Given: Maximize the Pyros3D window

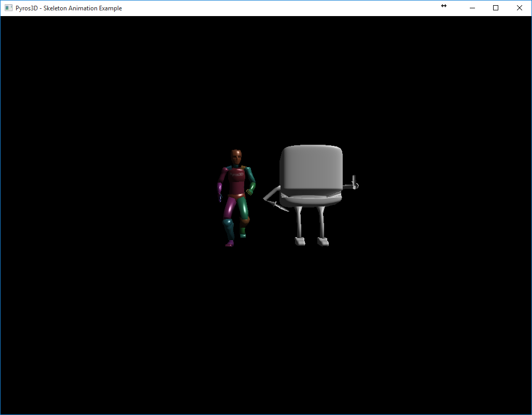Looking at the screenshot, I should point(495,8).
